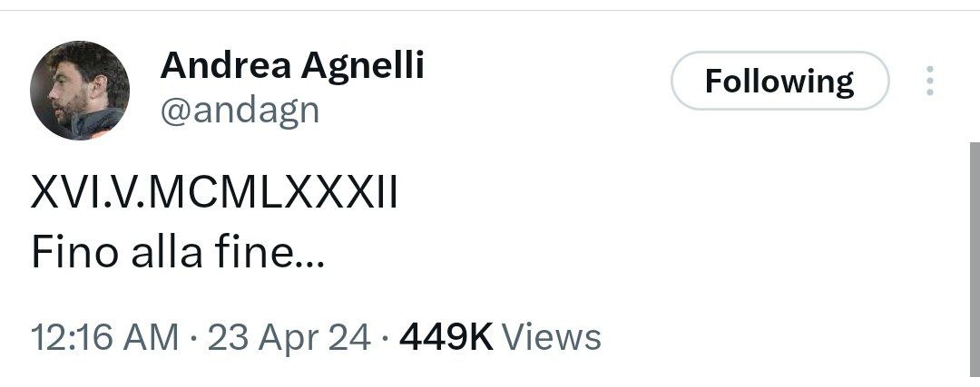The width and height of the screenshot is (980, 387).
Task: Unfollow by pressing the Following pill button
Action: click(x=779, y=82)
